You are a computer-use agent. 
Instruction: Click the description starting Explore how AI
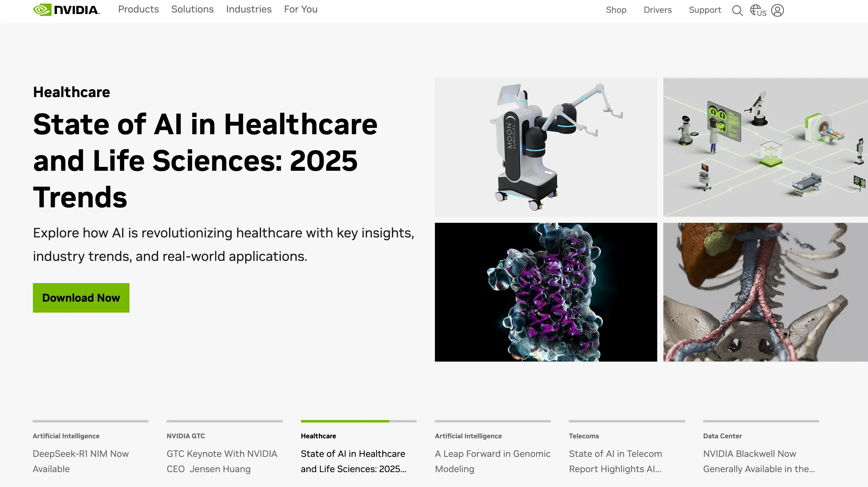(x=224, y=244)
